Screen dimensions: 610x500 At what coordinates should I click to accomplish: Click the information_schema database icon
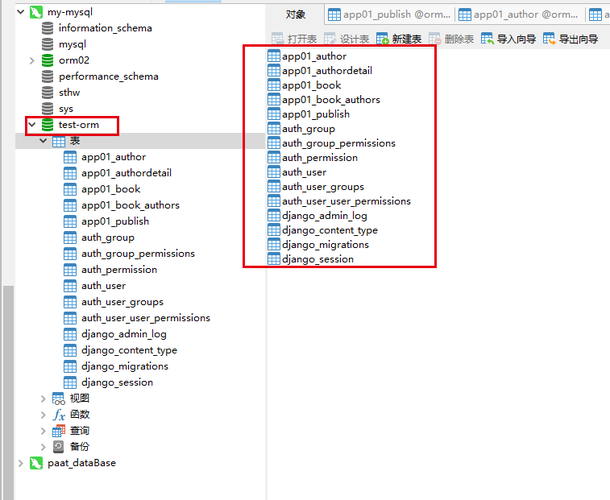47,28
